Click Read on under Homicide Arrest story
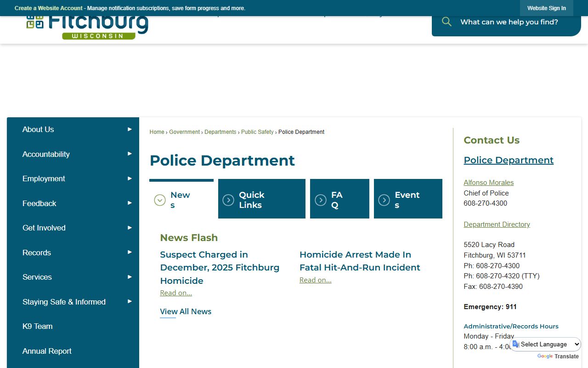This screenshot has height=368, width=588. tap(316, 280)
